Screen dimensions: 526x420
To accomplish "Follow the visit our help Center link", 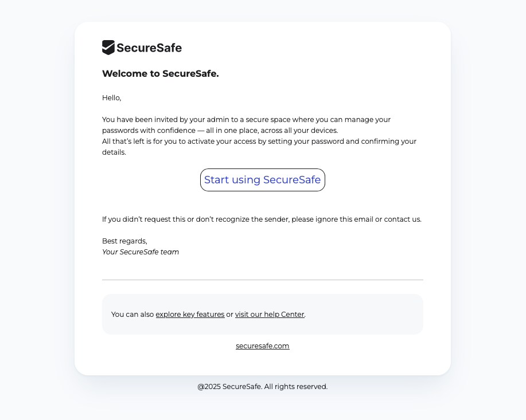I will coord(270,315).
